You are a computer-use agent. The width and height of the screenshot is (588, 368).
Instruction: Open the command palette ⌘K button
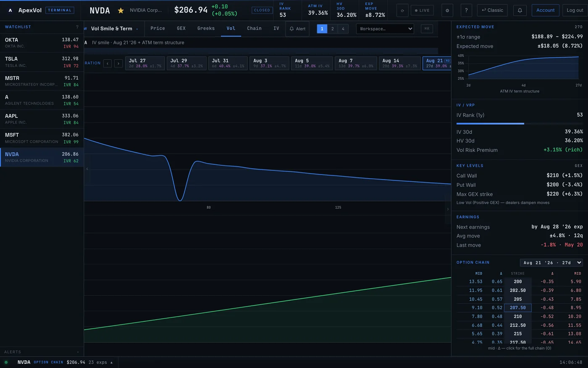tap(427, 29)
